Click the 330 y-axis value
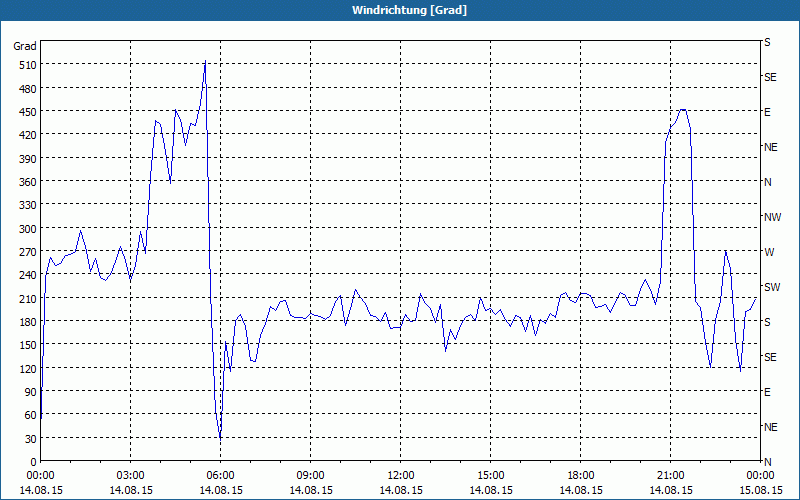800x500 pixels. [28, 205]
